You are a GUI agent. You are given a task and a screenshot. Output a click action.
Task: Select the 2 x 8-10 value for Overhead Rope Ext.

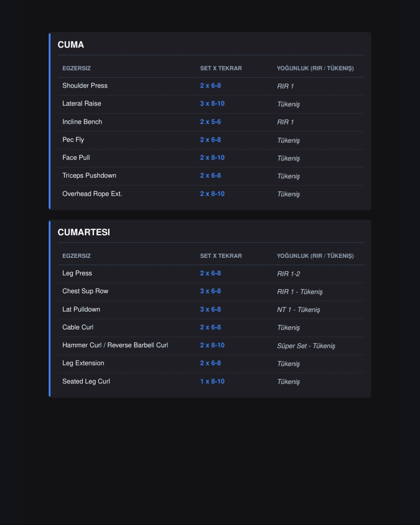tap(212, 194)
